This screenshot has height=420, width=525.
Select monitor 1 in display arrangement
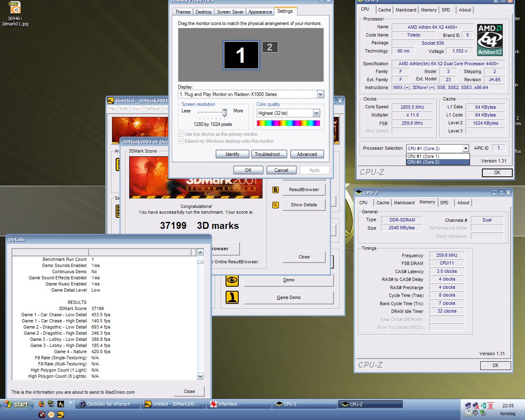241,55
